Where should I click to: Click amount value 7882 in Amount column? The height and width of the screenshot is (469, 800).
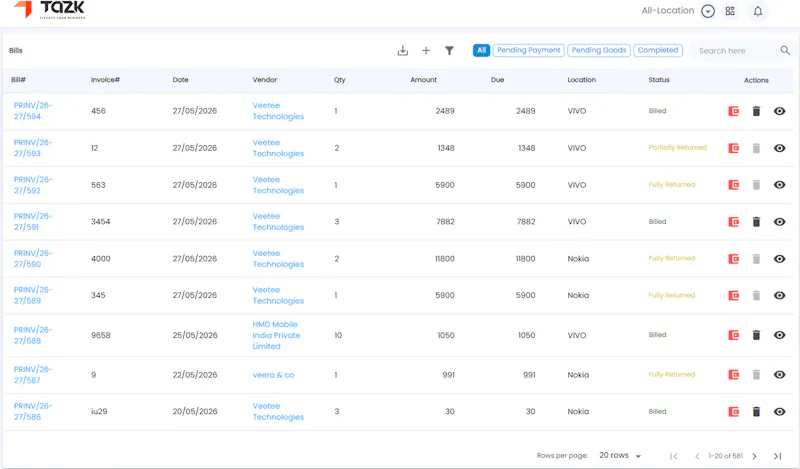click(445, 221)
